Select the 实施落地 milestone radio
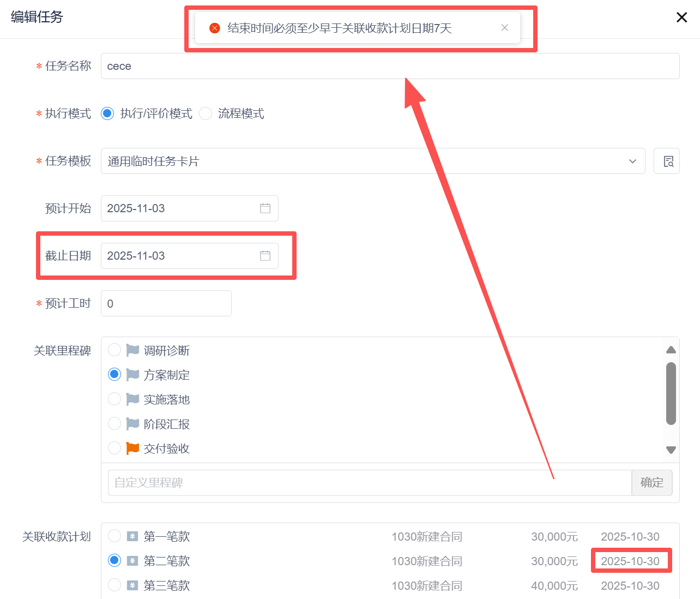 (x=114, y=399)
